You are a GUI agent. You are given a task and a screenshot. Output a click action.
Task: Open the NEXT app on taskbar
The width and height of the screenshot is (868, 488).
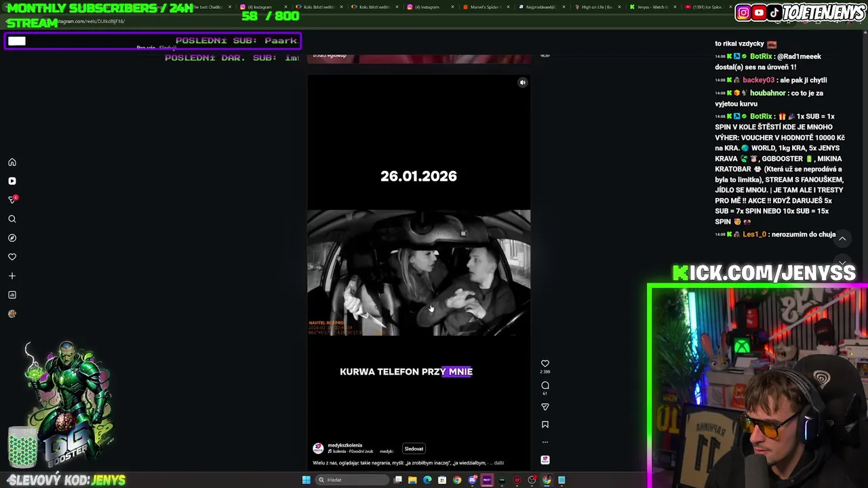point(487,480)
